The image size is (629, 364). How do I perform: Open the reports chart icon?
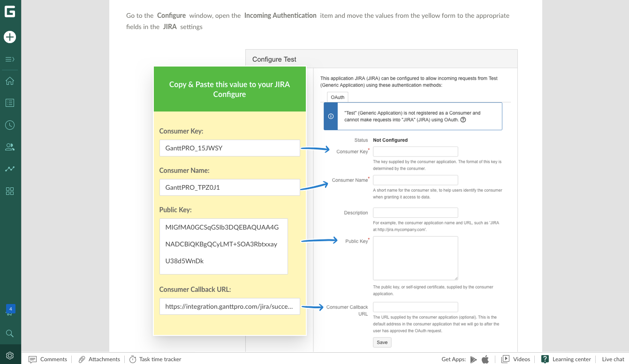pyautogui.click(x=10, y=169)
